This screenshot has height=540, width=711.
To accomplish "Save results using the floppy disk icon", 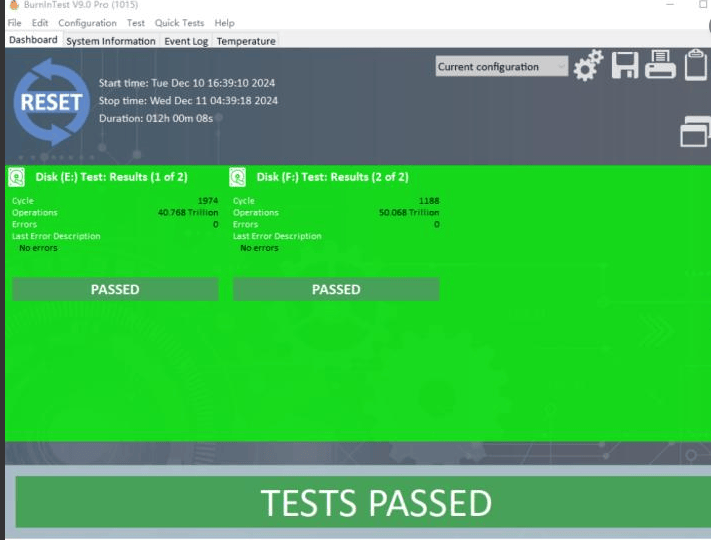I will point(625,66).
